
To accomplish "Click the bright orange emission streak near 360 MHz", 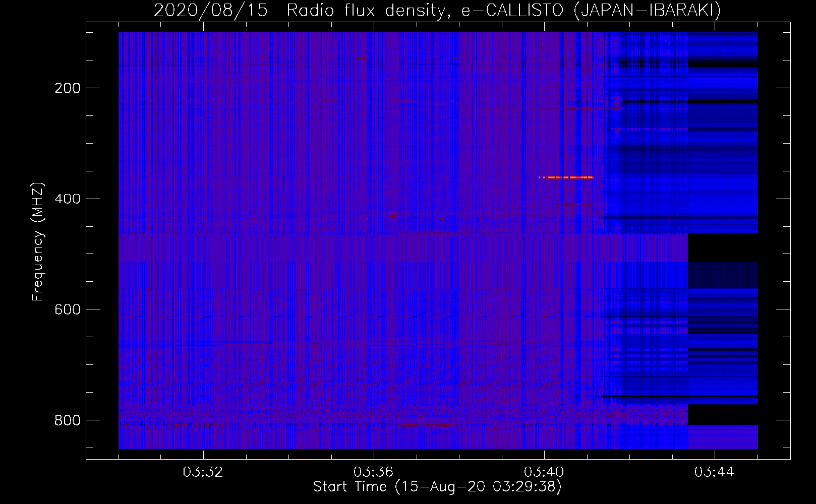I will 566,177.
